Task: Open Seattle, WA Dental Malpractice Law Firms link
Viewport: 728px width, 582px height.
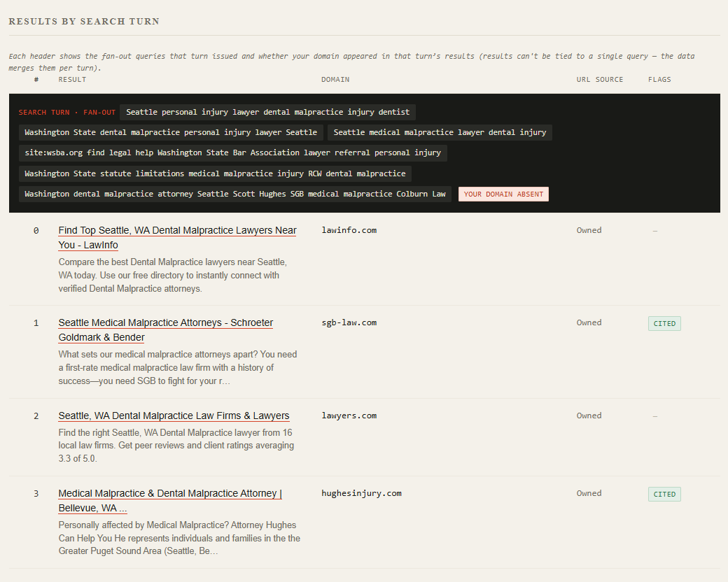Action: coord(174,416)
